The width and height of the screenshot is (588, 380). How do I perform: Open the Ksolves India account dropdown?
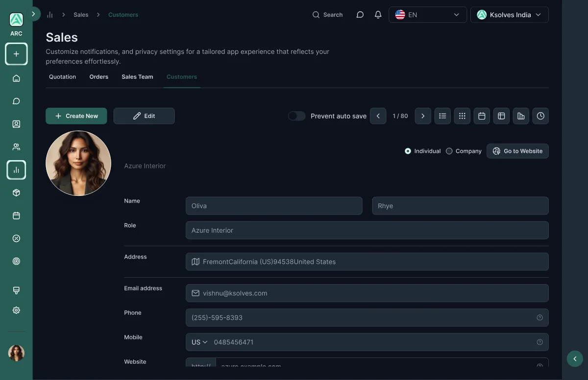(510, 15)
